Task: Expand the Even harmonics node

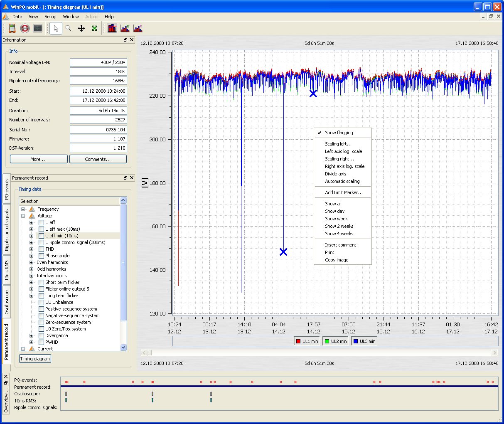Action: point(31,262)
